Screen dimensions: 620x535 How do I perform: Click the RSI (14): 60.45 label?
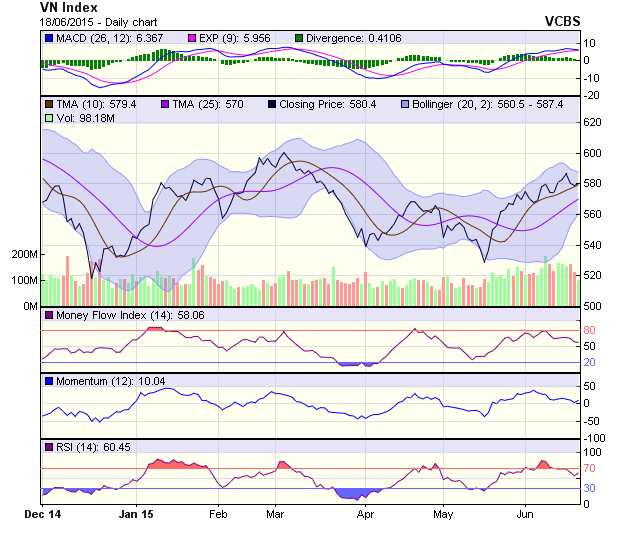click(x=93, y=448)
